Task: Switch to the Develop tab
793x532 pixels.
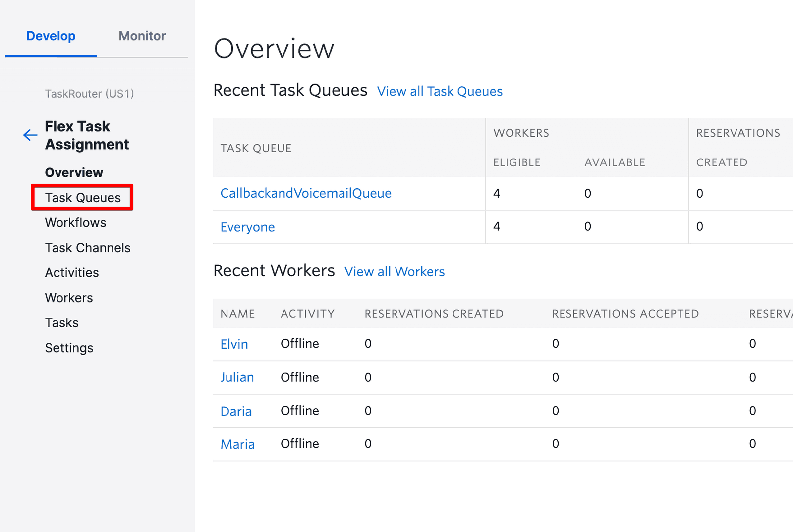Action: coord(51,36)
